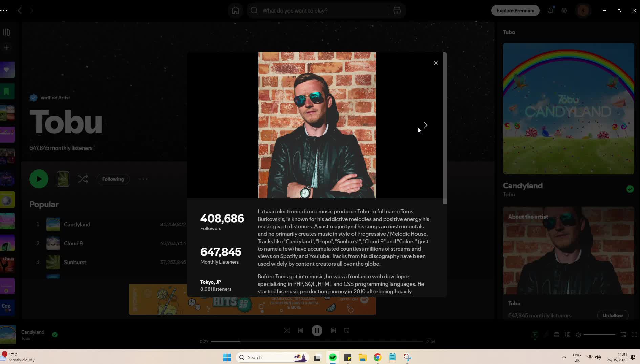Image resolution: width=640 pixels, height=364 pixels.
Task: Mute audio with the speaker icon
Action: point(578,335)
